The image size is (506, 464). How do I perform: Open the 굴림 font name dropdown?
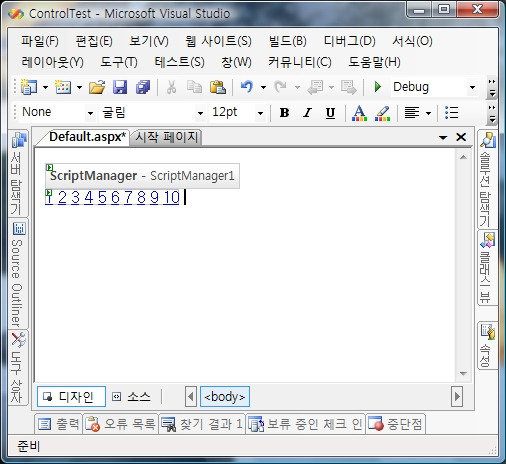click(x=200, y=113)
